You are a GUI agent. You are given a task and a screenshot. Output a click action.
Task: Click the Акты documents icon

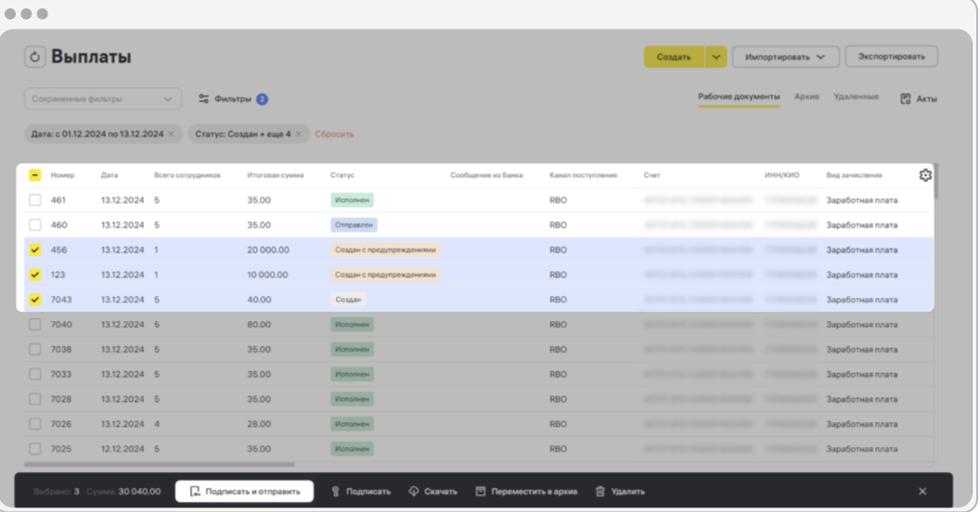(x=905, y=98)
